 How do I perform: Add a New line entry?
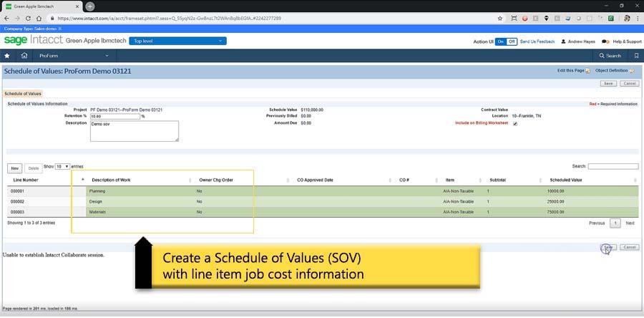(15, 168)
